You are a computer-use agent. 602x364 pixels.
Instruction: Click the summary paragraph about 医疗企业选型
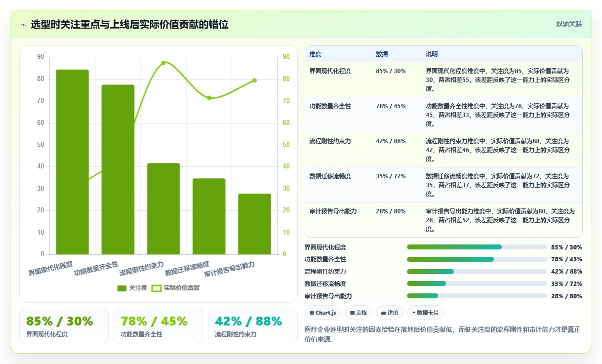[443, 334]
